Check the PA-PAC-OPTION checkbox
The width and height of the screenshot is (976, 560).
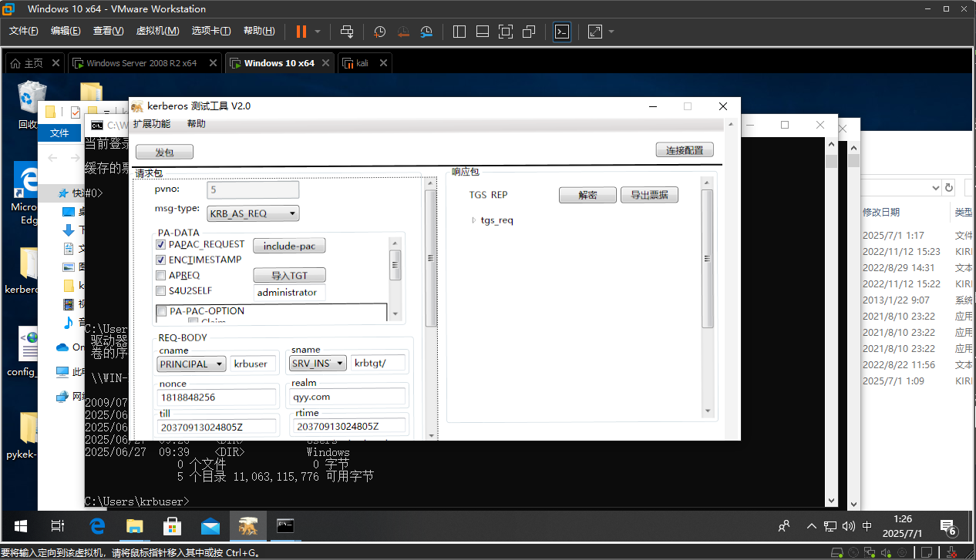pyautogui.click(x=163, y=311)
